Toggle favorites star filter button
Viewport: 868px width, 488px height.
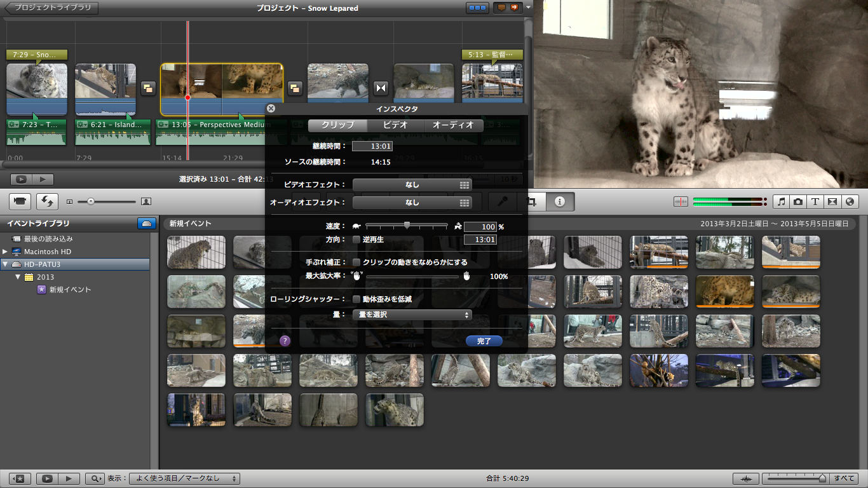point(20,478)
